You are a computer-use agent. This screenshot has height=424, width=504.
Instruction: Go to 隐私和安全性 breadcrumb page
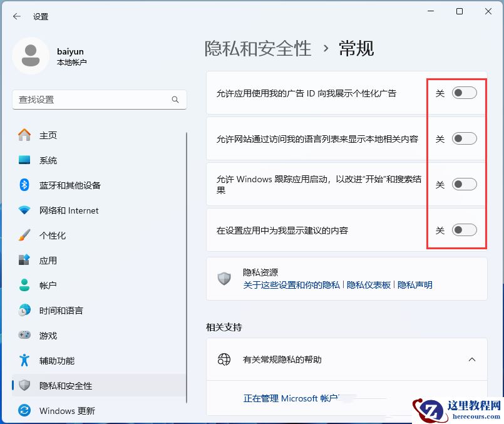258,48
